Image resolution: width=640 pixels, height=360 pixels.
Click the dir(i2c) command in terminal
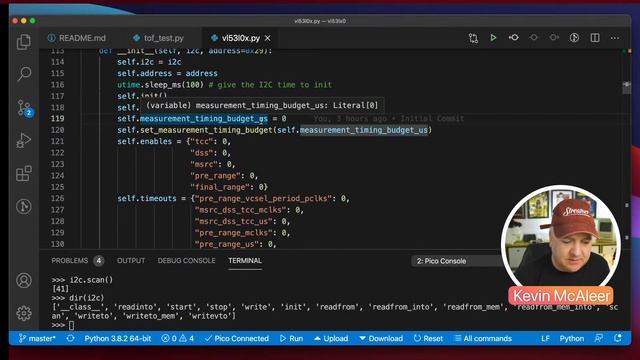pos(87,298)
